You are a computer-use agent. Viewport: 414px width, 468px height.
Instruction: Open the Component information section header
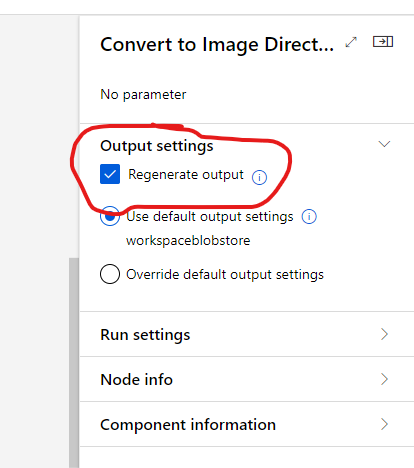pyautogui.click(x=247, y=424)
